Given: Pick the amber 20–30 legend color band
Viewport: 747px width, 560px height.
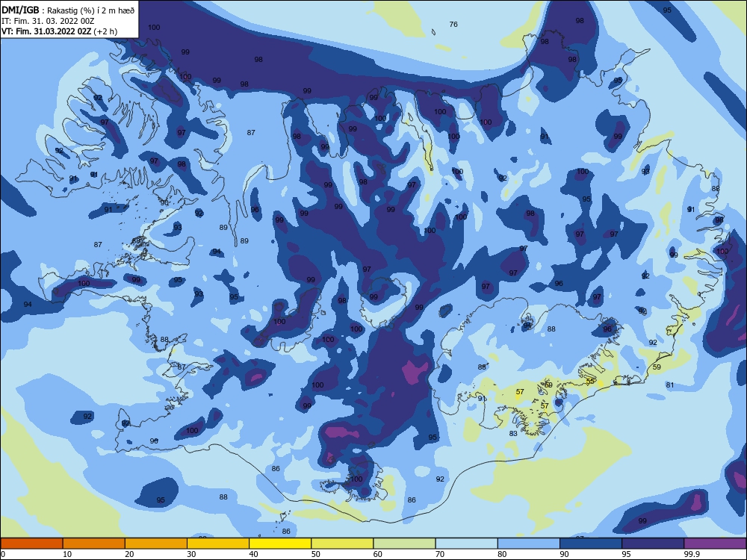Looking at the screenshot, I should pyautogui.click(x=156, y=544).
